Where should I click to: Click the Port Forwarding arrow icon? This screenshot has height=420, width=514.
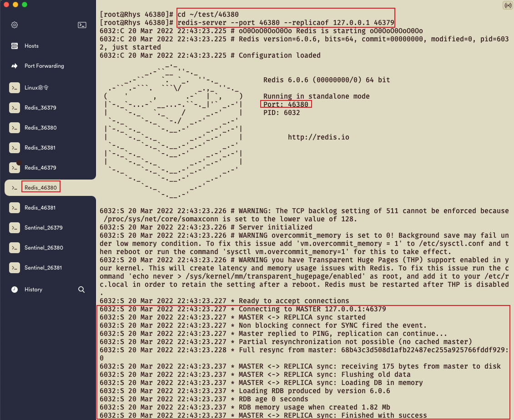point(15,66)
